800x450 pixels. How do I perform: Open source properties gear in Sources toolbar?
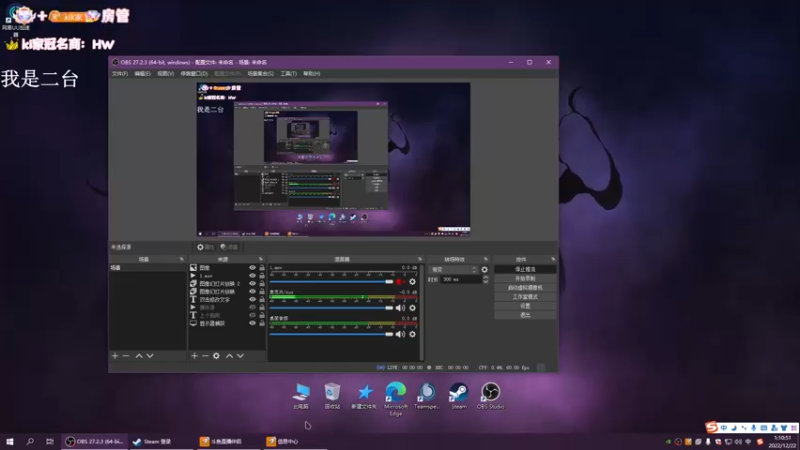[216, 356]
